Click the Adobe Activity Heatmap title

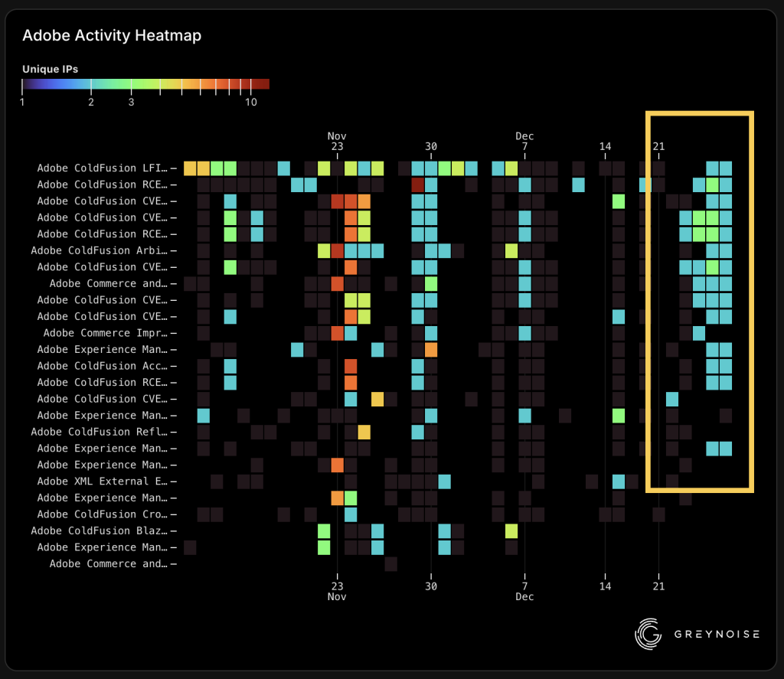pyautogui.click(x=112, y=35)
